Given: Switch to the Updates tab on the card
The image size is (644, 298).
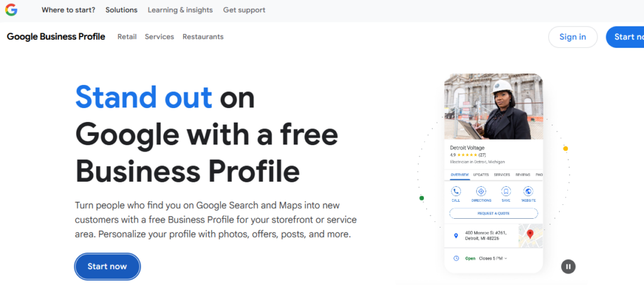Looking at the screenshot, I should click(x=481, y=175).
